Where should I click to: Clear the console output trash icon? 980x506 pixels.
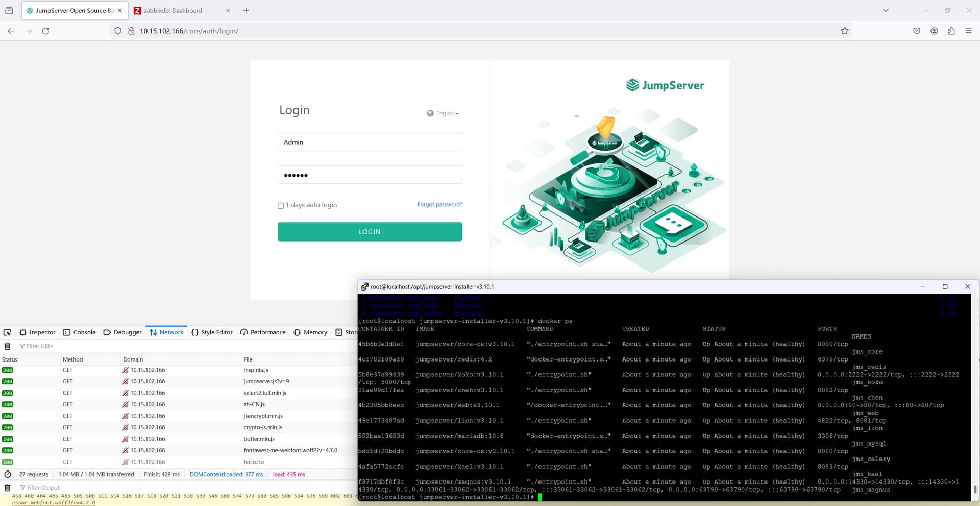7,488
